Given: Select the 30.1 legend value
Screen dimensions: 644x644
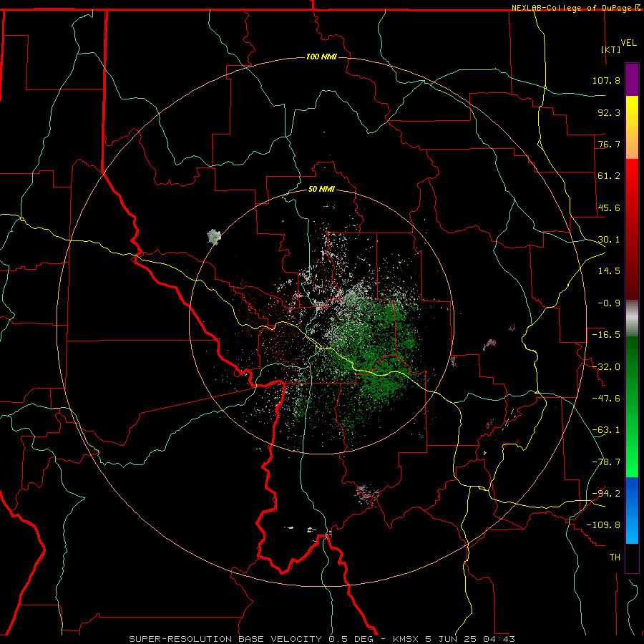Looking at the screenshot, I should pyautogui.click(x=609, y=240).
